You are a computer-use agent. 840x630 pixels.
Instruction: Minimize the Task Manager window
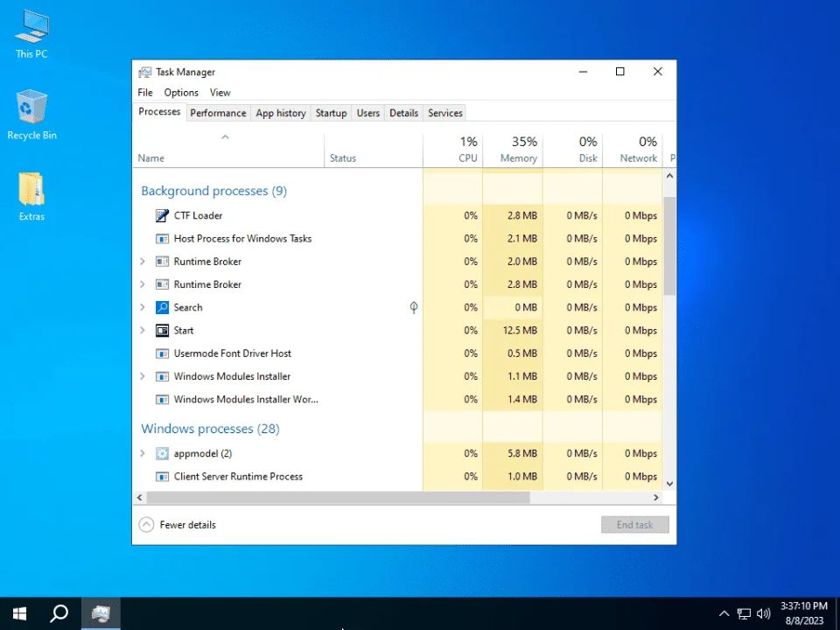584,72
